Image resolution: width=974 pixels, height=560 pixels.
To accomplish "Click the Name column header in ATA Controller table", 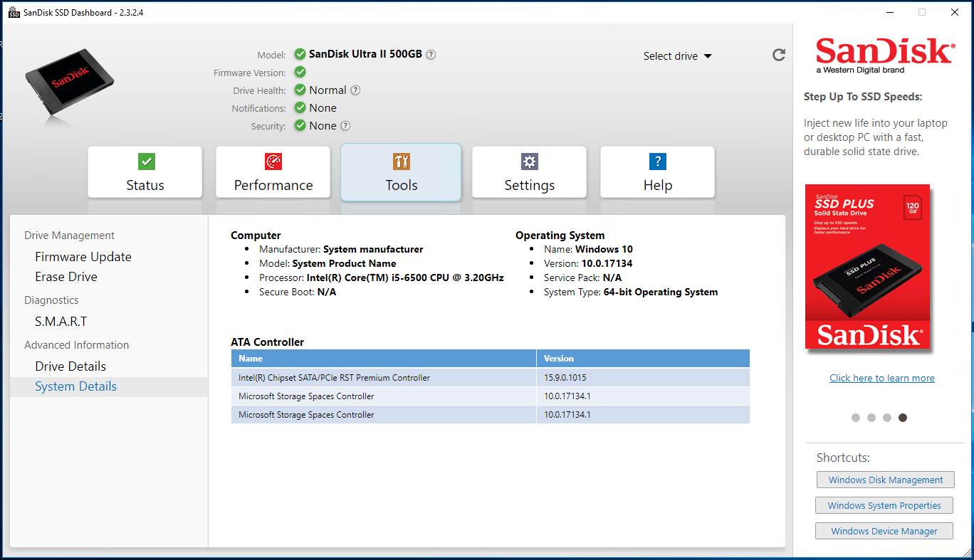I will pos(384,359).
